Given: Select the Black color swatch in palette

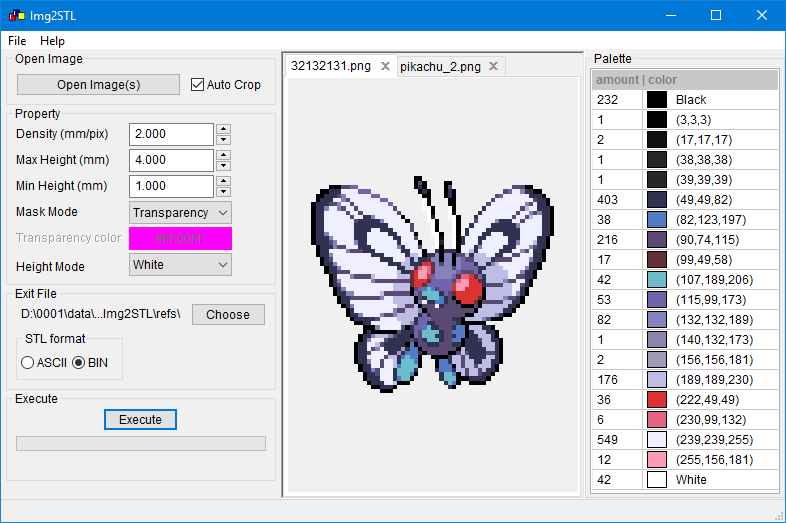Looking at the screenshot, I should coord(657,100).
